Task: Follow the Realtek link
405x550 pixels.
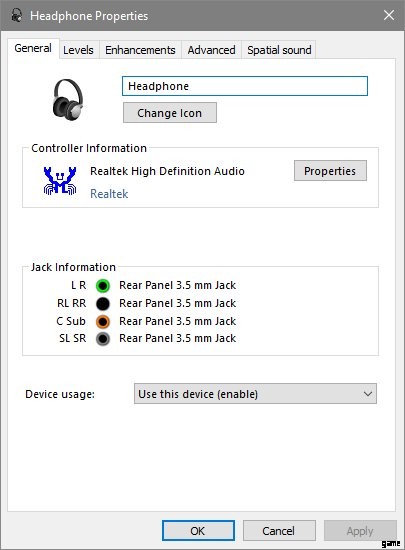Action: tap(109, 194)
